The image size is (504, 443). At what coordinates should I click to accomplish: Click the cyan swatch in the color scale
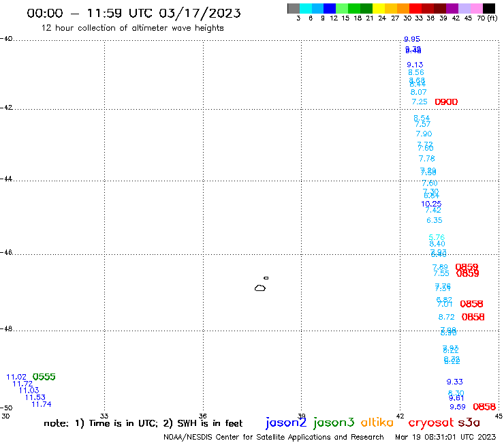[x=306, y=8]
